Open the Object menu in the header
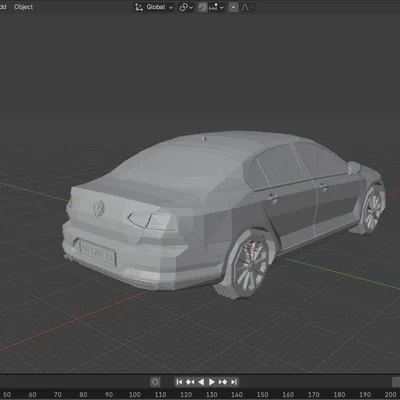 (x=23, y=7)
